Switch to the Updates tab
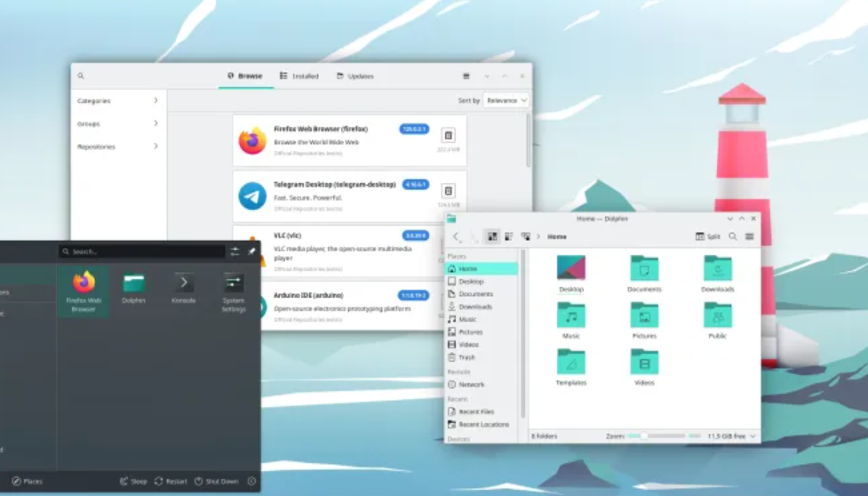868x496 pixels. [x=355, y=76]
